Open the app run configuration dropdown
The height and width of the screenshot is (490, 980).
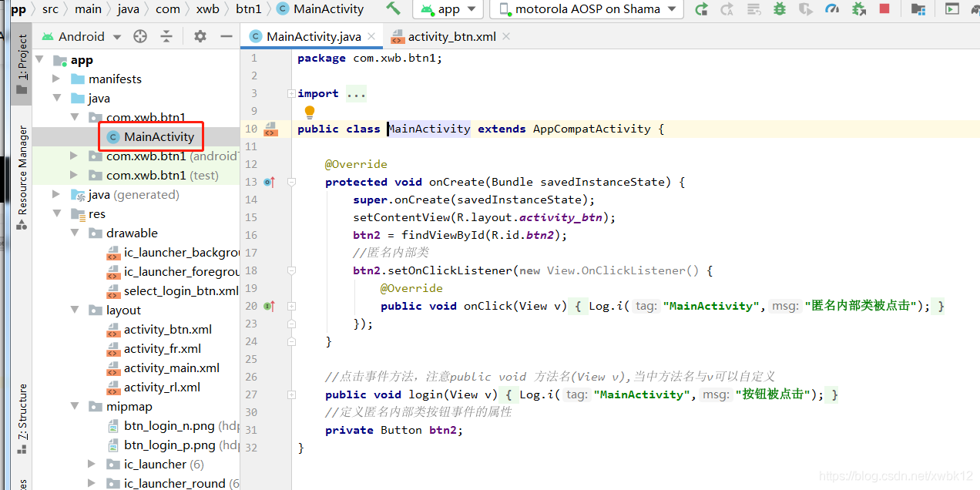[x=448, y=9]
